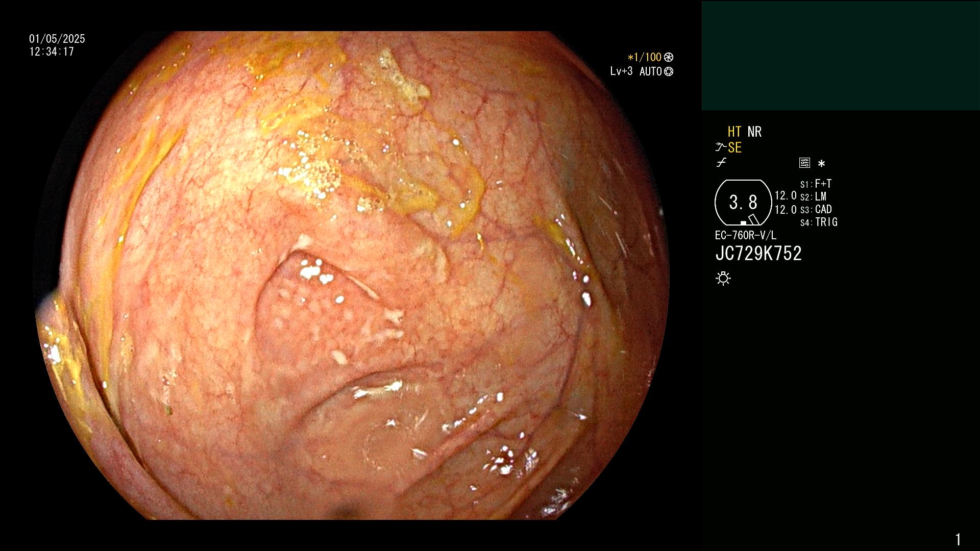Click the dark teal sub-screen panel
The width and height of the screenshot is (980, 551).
841,55
